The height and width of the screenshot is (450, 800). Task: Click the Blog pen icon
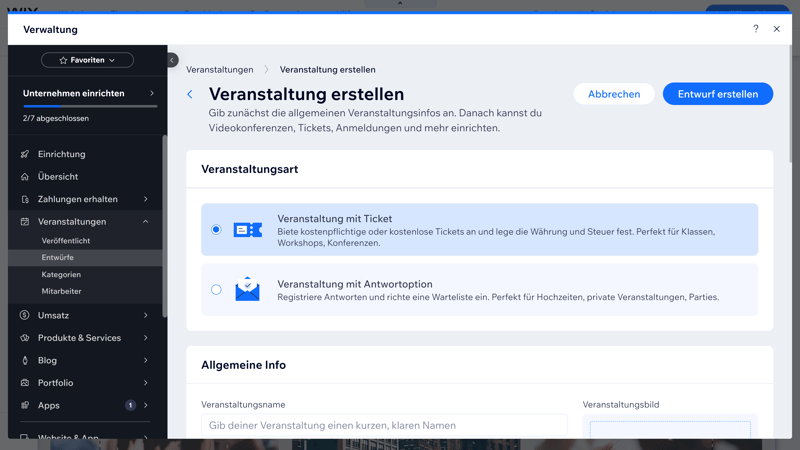(x=25, y=360)
